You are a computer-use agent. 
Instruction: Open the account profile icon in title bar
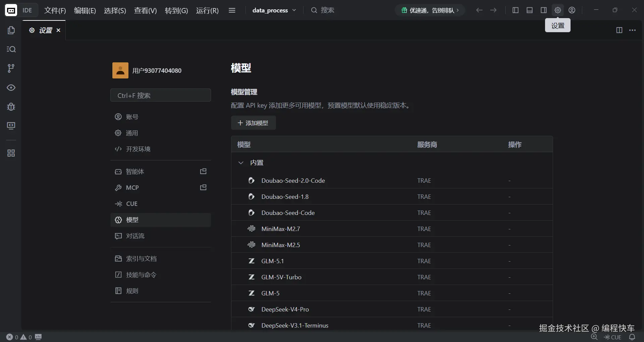(572, 10)
